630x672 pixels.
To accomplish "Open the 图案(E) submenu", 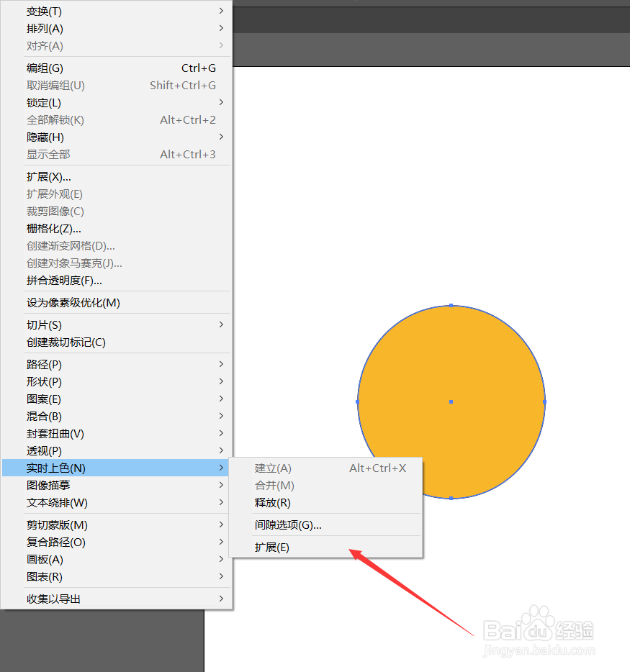I will click(x=117, y=399).
